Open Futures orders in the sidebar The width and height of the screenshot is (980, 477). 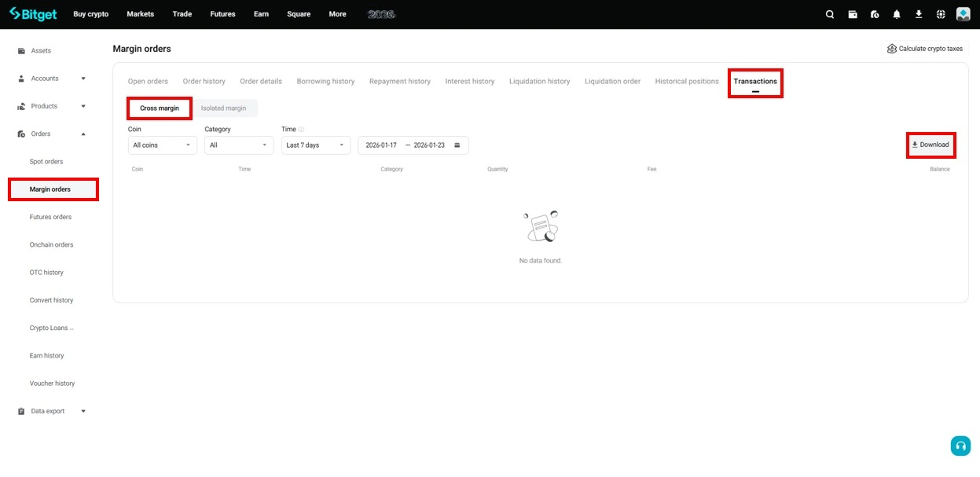(x=50, y=218)
